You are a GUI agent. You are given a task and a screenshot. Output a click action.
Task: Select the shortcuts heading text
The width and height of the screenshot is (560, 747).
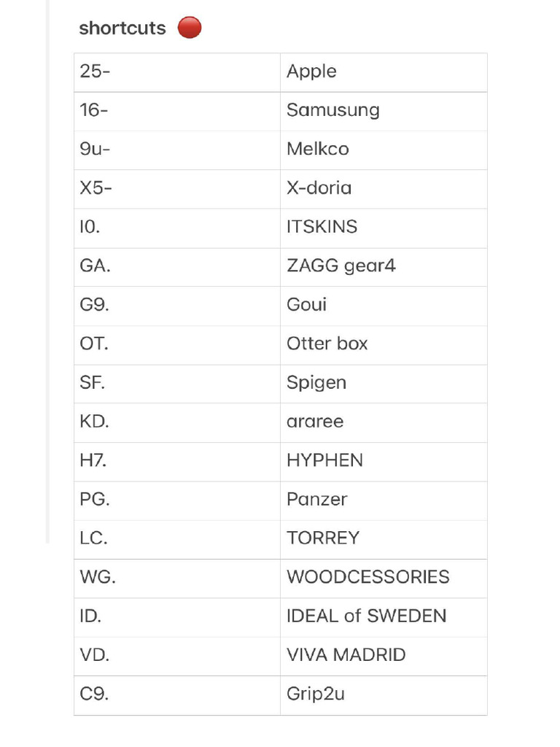pos(122,28)
